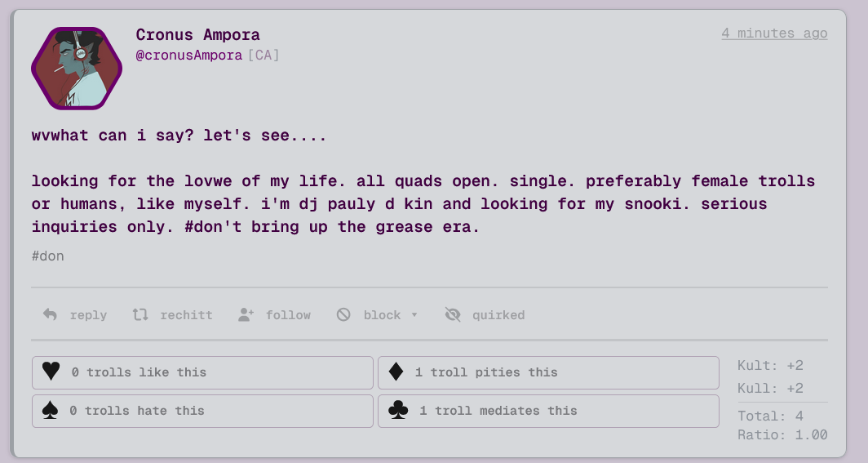Toggle quirked text visibility eye icon
The image size is (868, 463).
click(453, 314)
